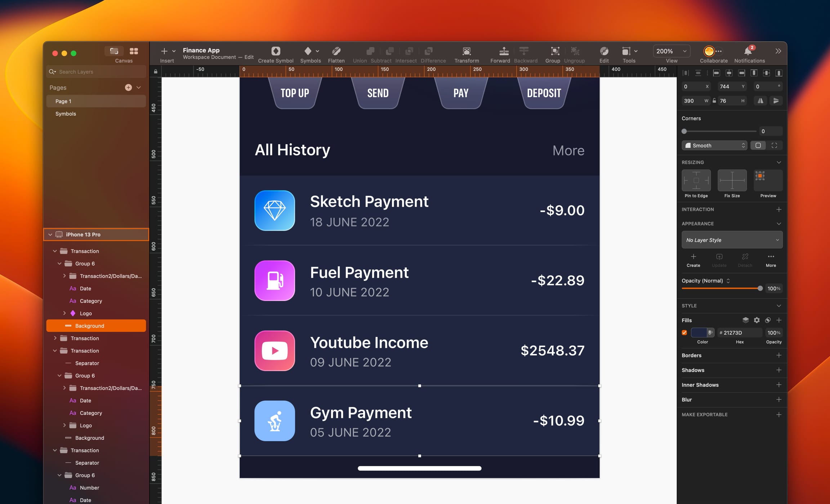Click the Group layers icon

point(555,51)
